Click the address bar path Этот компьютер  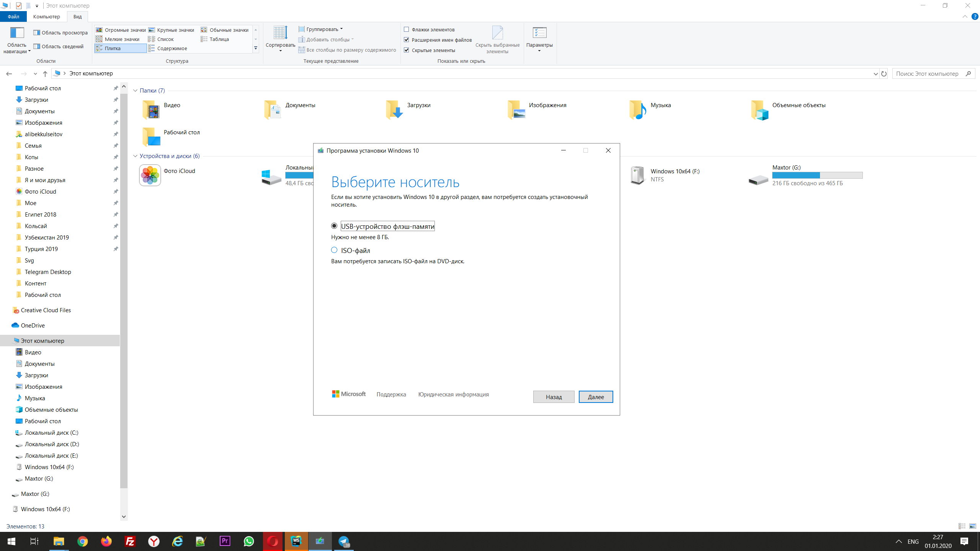point(91,73)
